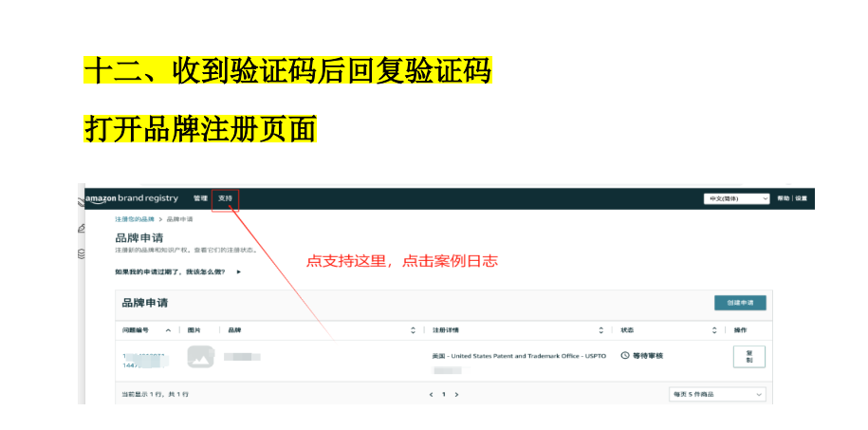Open the 支持 menu

226,198
